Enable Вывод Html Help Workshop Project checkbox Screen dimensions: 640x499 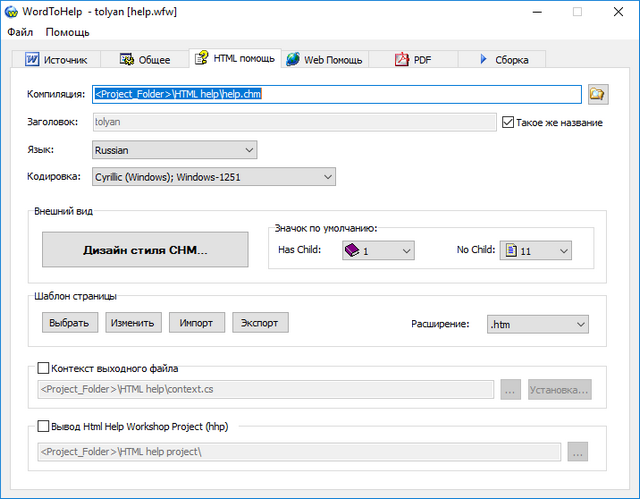click(43, 426)
